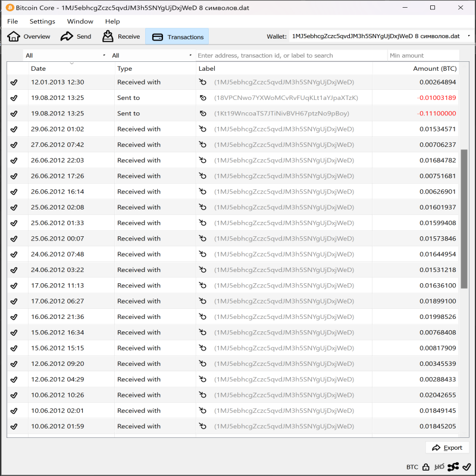Expand the Wallet selector dropdown
This screenshot has height=476, width=476.
(380, 36)
